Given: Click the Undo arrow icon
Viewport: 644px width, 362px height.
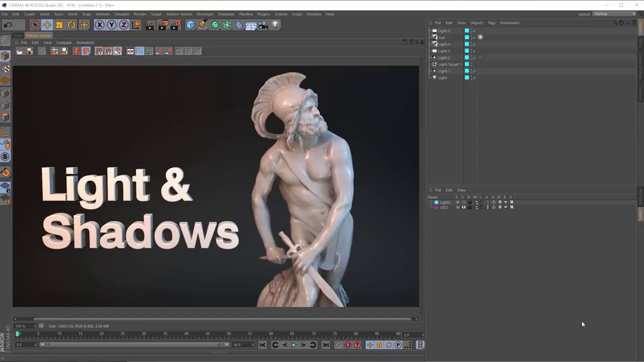Looking at the screenshot, I should click(x=8, y=25).
